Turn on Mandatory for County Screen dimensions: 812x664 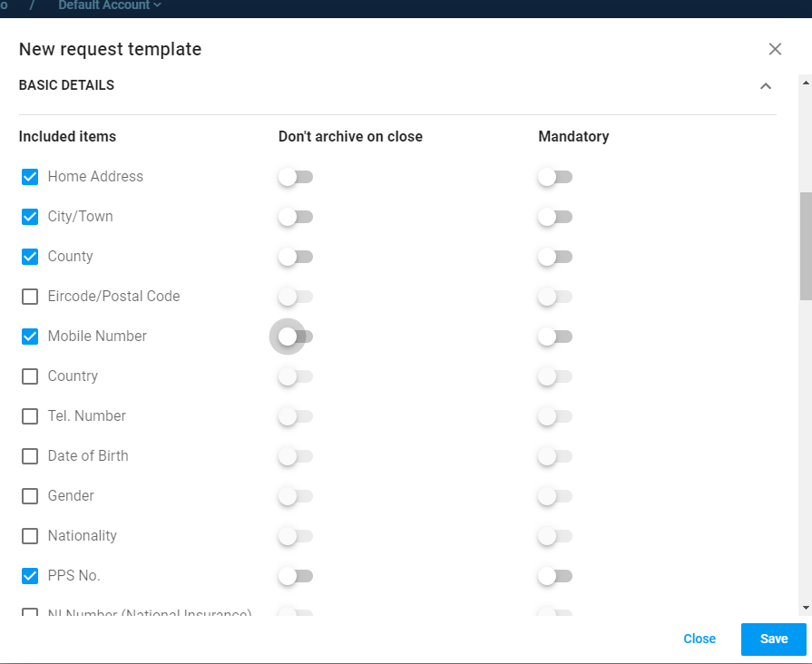tap(554, 257)
